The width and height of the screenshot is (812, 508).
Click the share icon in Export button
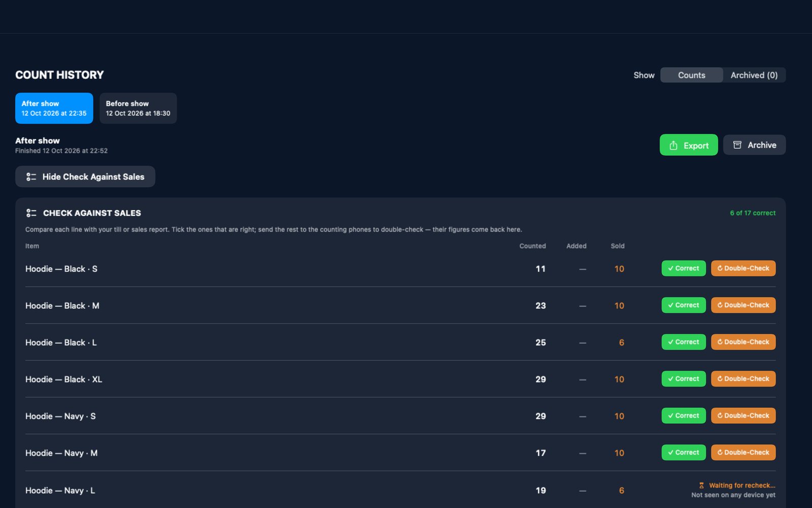pos(673,145)
